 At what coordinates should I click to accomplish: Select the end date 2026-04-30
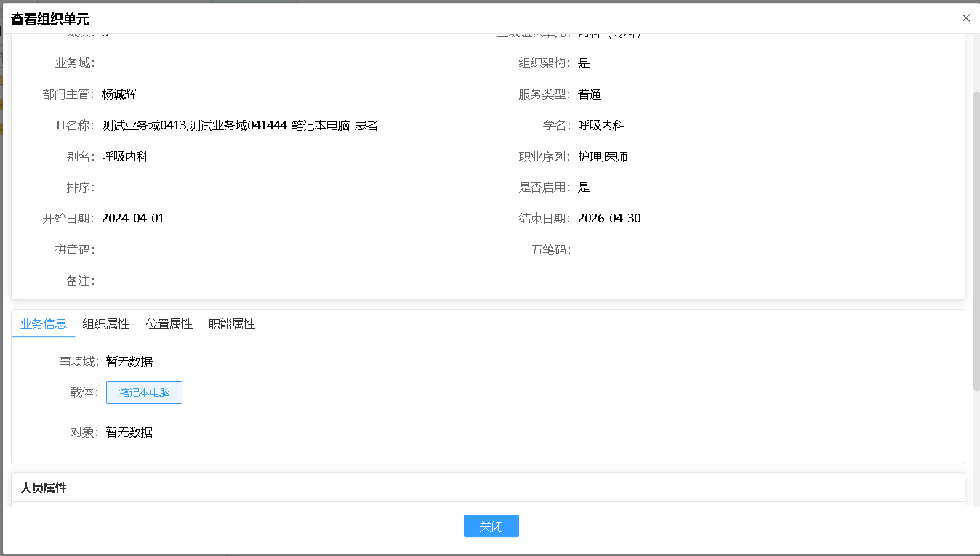point(609,218)
